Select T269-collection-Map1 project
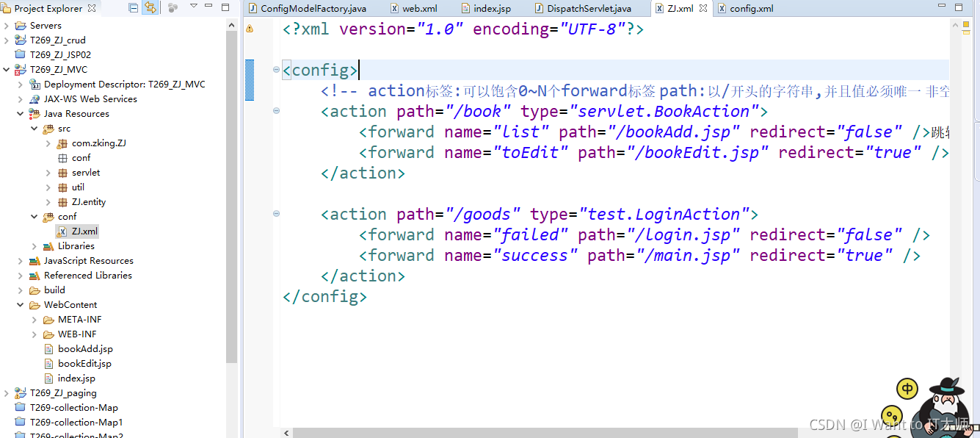This screenshot has height=438, width=980. (x=76, y=423)
